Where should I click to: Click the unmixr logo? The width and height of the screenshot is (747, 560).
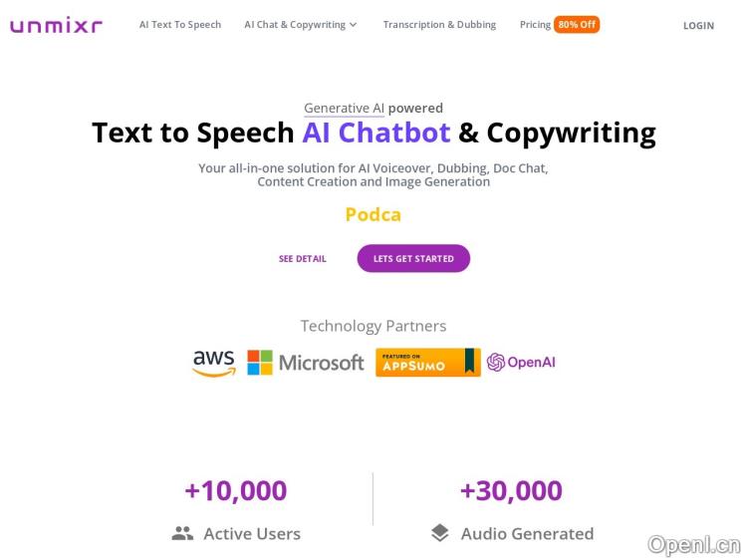click(x=56, y=25)
